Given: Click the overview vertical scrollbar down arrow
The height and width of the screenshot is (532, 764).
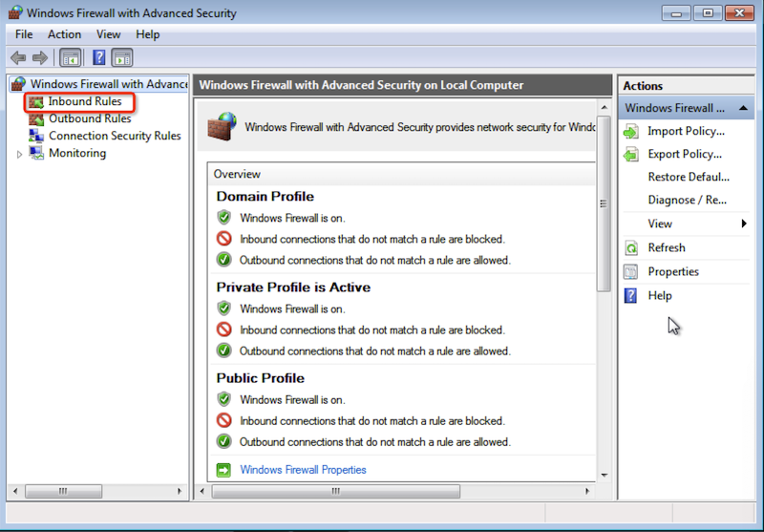Looking at the screenshot, I should point(605,475).
